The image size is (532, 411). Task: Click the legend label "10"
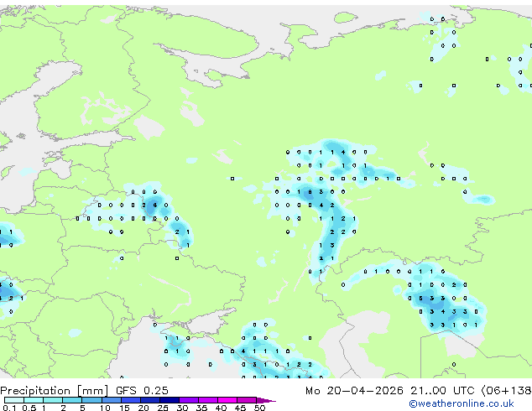tap(105, 408)
